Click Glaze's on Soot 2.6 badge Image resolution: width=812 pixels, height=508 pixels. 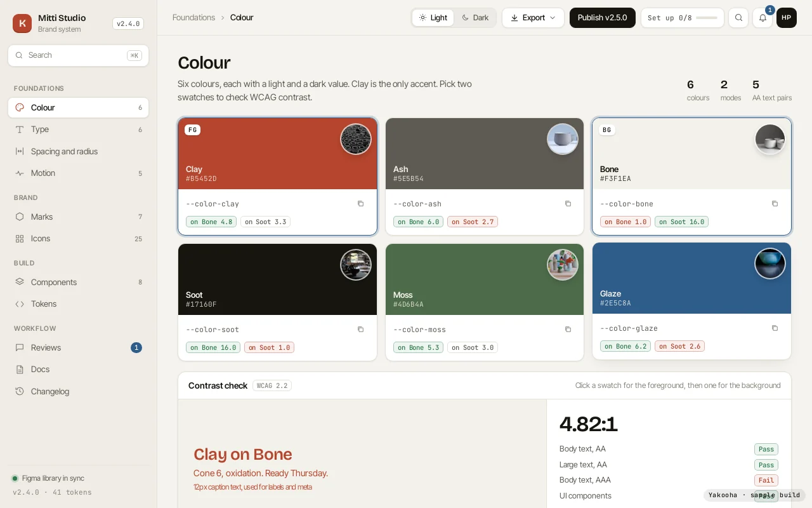coord(680,346)
